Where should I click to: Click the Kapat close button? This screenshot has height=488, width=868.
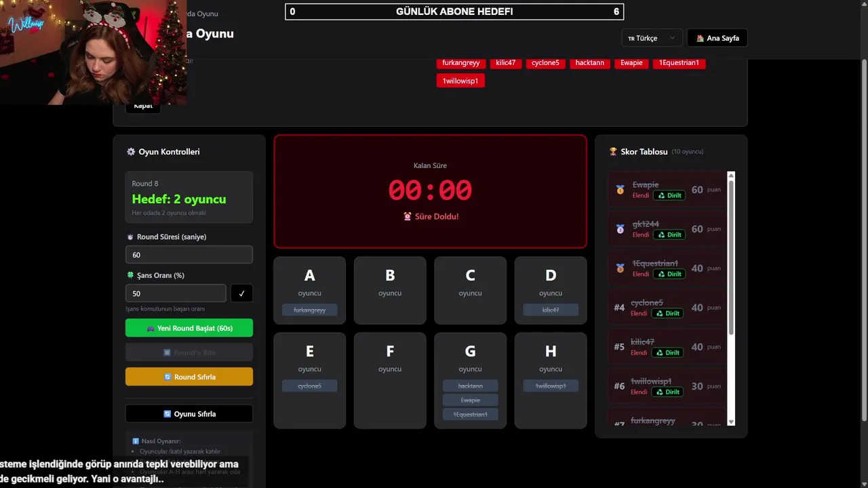coord(143,106)
